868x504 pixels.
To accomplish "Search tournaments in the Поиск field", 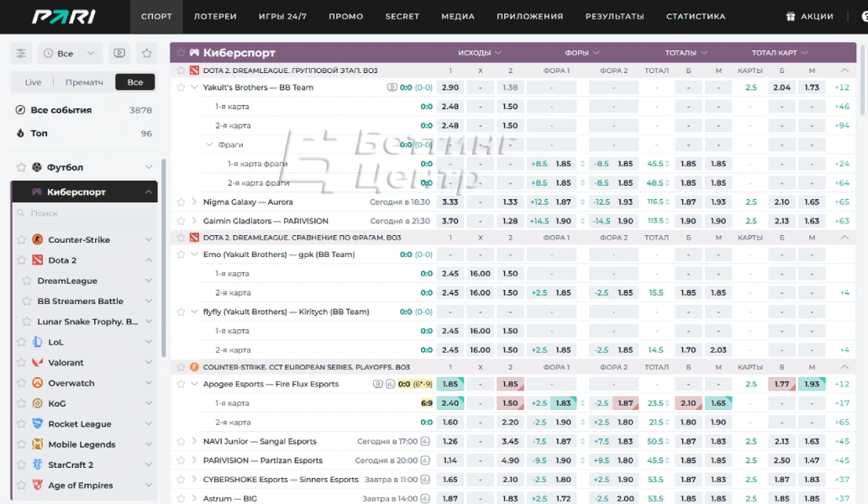I will [84, 213].
